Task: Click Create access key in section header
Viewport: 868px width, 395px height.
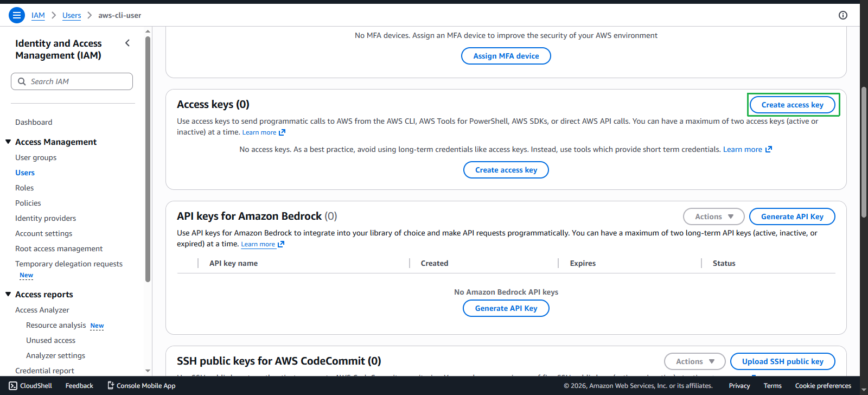Action: coord(793,105)
